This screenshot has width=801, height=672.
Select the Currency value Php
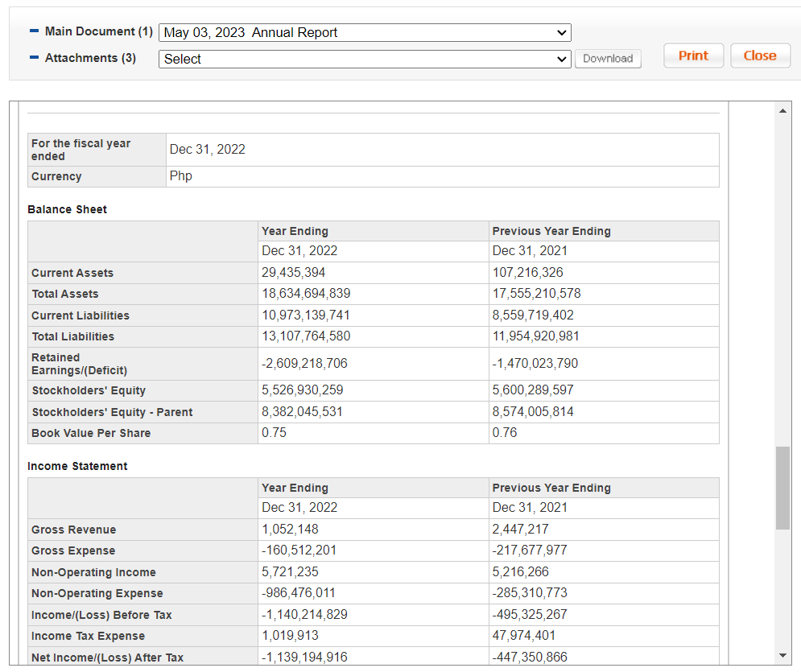[181, 176]
